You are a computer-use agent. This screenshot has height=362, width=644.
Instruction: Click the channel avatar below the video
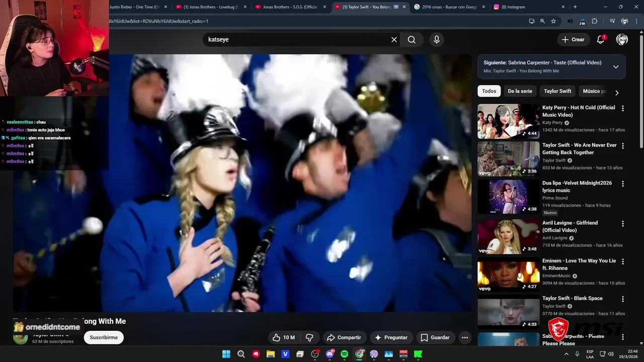pos(20,337)
